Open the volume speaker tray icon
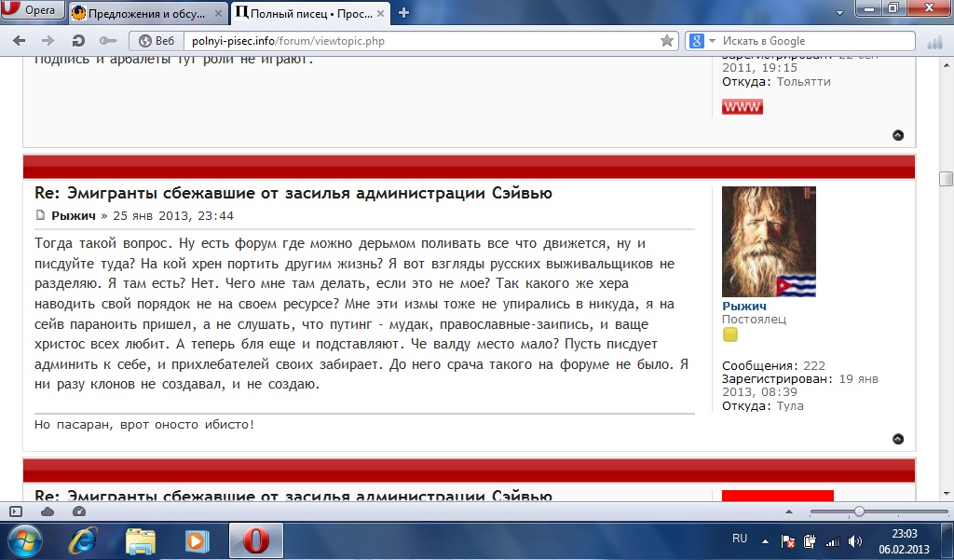Viewport: 954px width, 560px height. tap(855, 541)
